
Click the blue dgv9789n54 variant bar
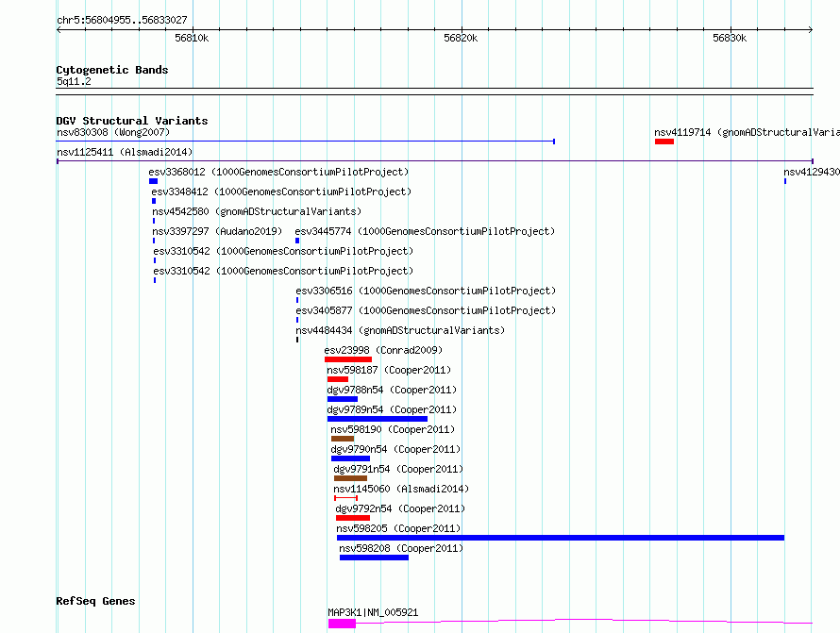(x=378, y=419)
